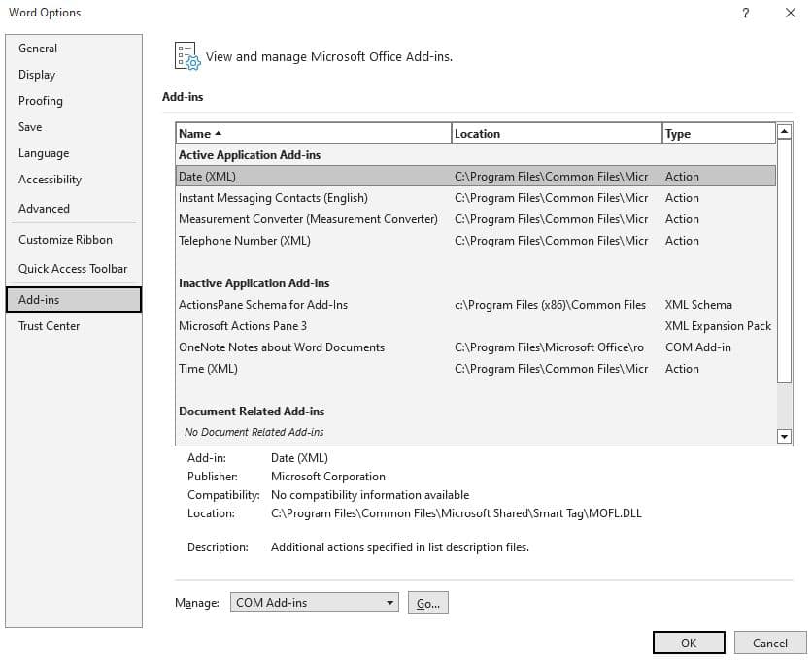The height and width of the screenshot is (660, 812).
Task: Select the Trust Center sidebar entry
Action: 49,326
